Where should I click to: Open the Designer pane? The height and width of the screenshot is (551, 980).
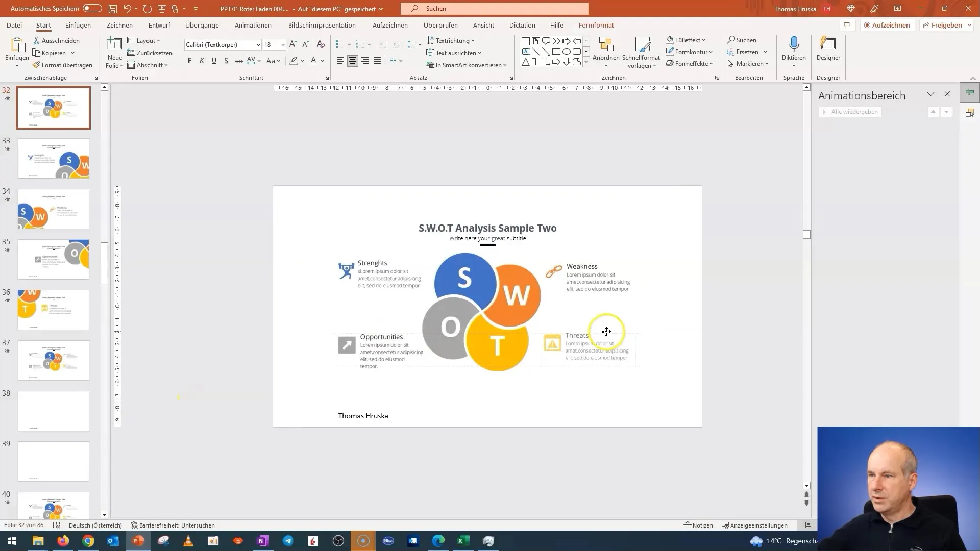coord(828,48)
